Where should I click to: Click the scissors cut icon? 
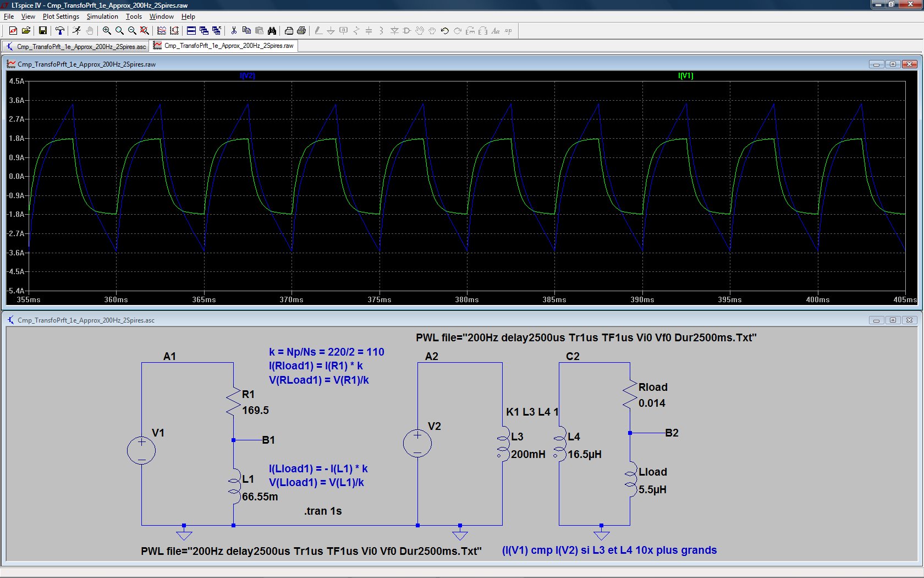(x=234, y=31)
